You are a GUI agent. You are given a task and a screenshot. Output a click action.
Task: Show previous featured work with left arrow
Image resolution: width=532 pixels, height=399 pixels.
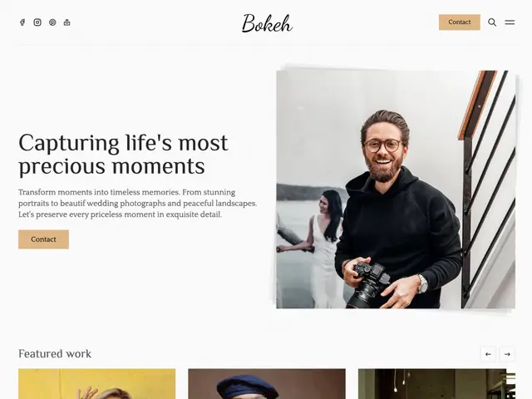tap(488, 354)
